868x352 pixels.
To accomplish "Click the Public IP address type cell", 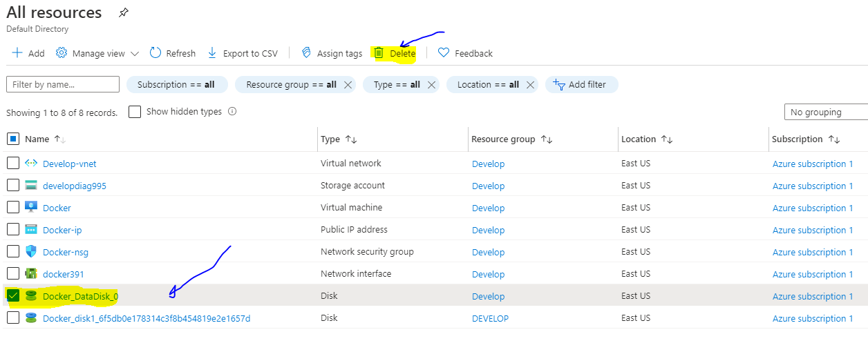I will 354,230.
